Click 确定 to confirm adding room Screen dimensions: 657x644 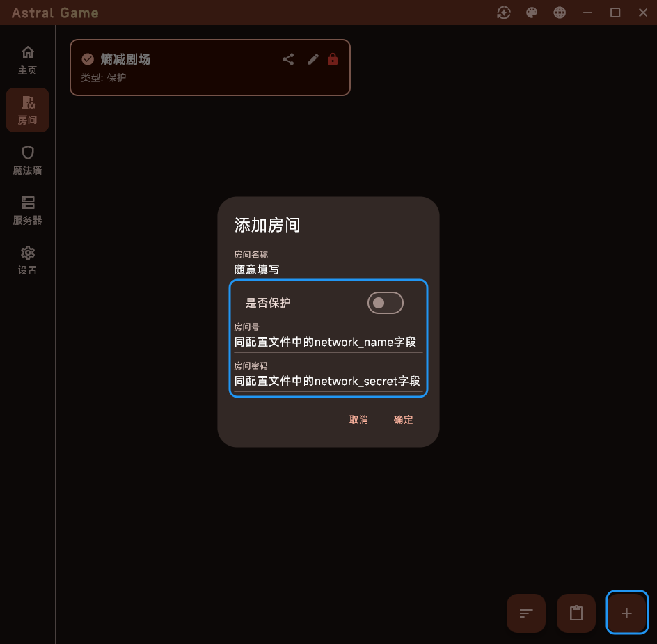click(x=403, y=420)
